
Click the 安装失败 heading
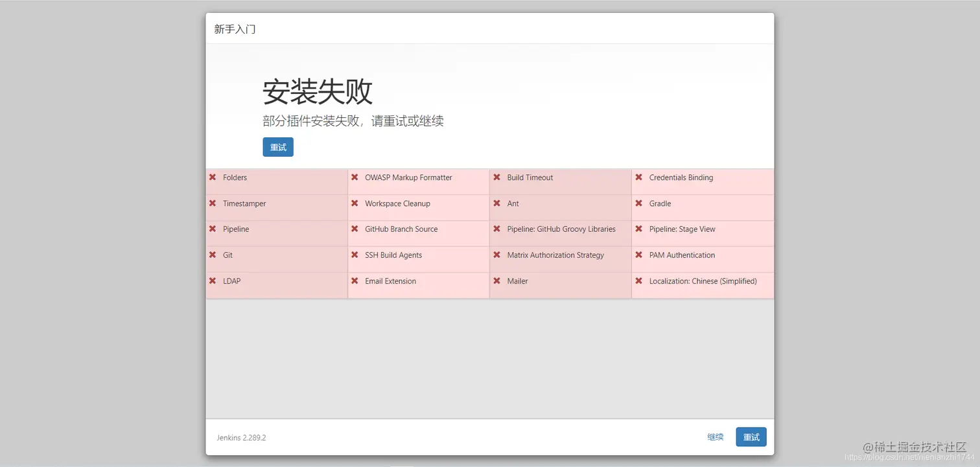318,92
